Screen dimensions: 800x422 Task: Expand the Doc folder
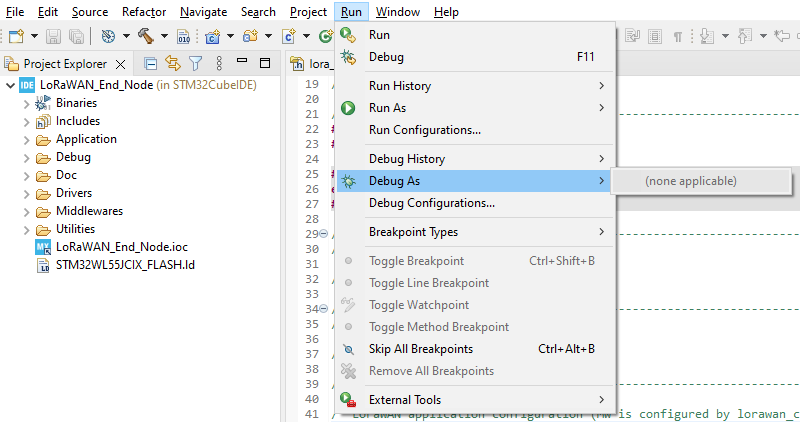tap(27, 176)
